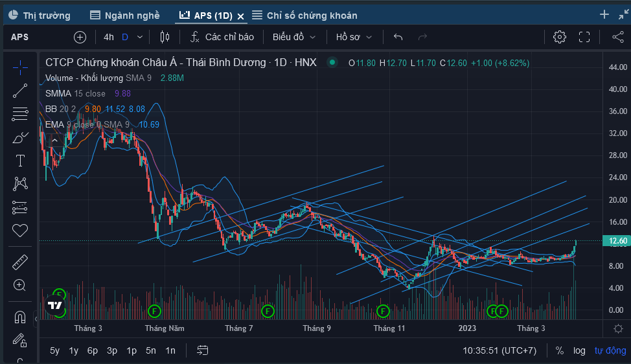Screen dimensions: 631x364
Task: Add symbol with plus circle button
Action: click(x=80, y=38)
